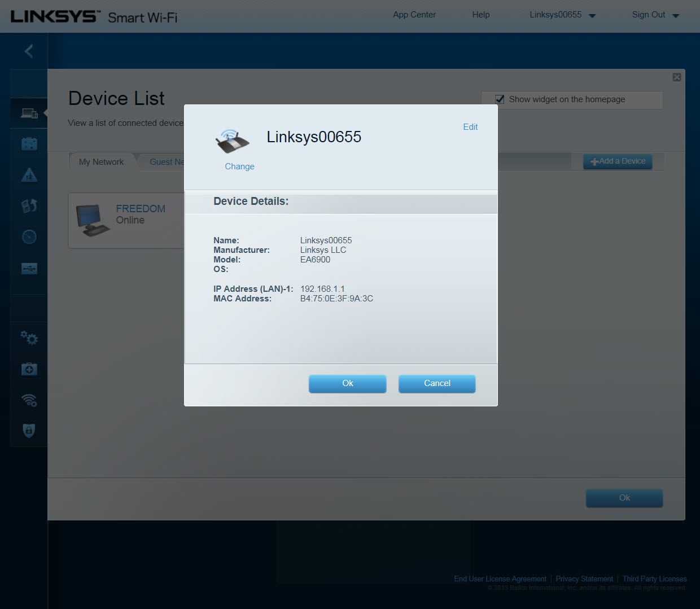Click the Ok button of Device List panel

(624, 498)
